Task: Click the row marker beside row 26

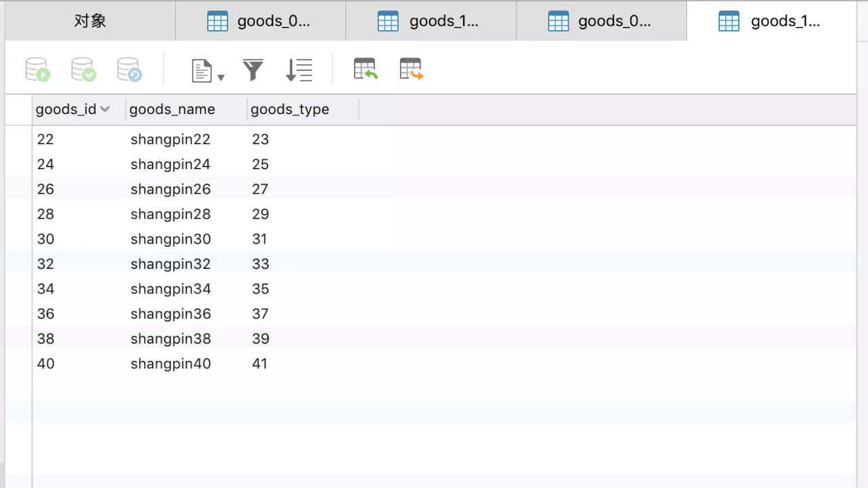Action: pyautogui.click(x=18, y=189)
